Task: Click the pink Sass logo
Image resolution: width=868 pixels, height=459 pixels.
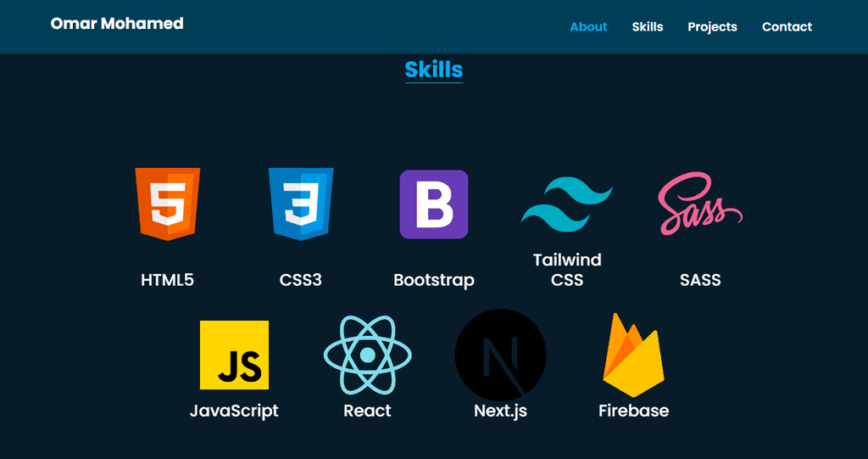Action: [700, 204]
